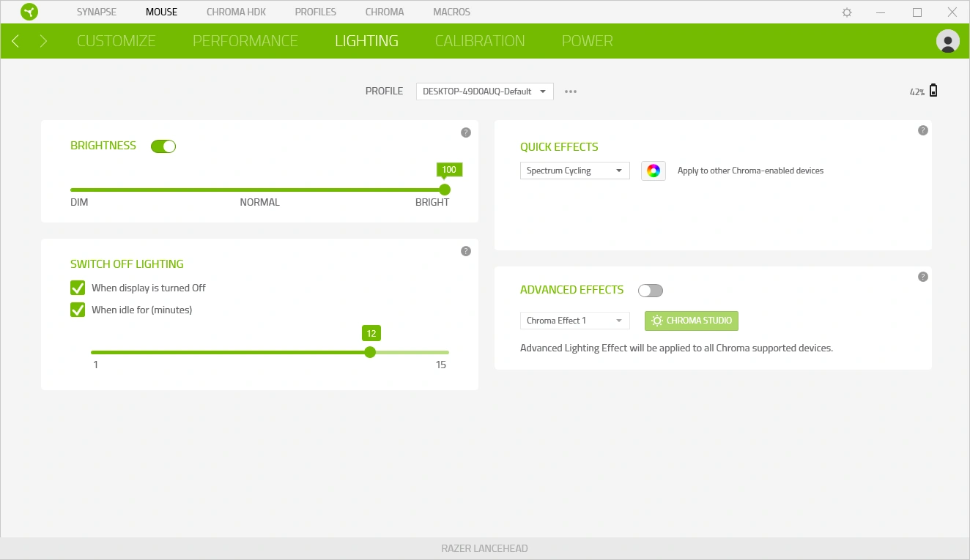Click the RAZER LANCEHEAD device label
Screen dimensions: 970x560
484,548
